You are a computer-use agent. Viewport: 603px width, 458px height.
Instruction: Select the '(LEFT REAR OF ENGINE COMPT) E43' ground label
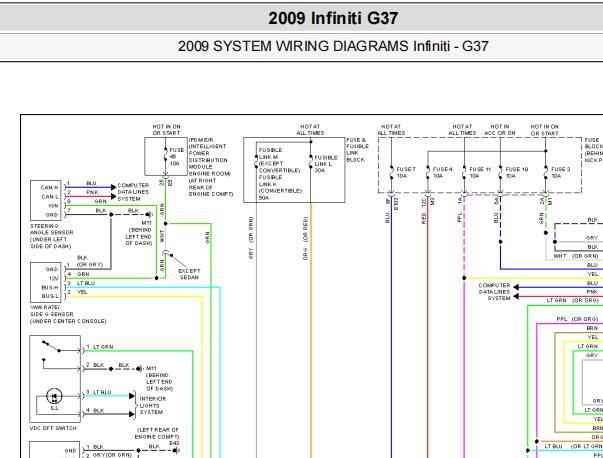pyautogui.click(x=157, y=436)
